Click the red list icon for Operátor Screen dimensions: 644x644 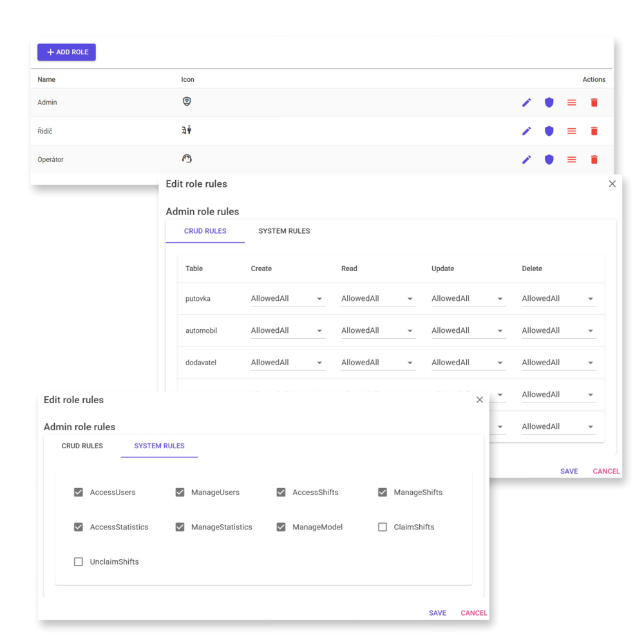tap(571, 160)
